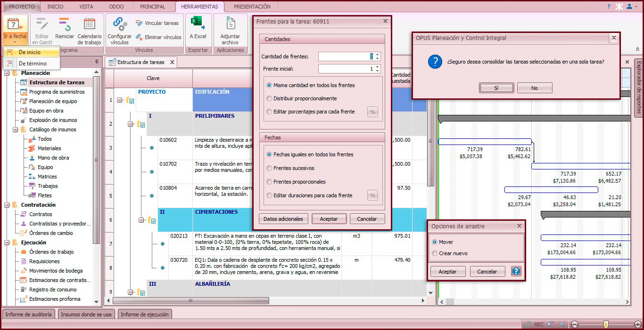Screen dimensions: 644x330
Task: Select Materiales under Catálogo de insumos
Action: (x=50, y=148)
